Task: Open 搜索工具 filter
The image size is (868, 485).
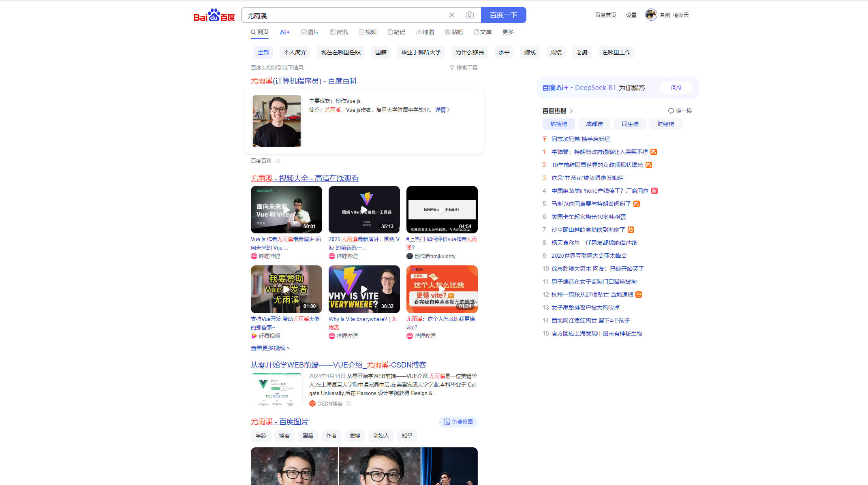Action: (x=464, y=68)
